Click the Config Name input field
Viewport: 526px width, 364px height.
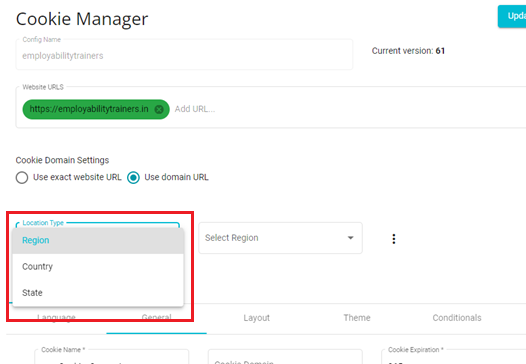point(184,55)
